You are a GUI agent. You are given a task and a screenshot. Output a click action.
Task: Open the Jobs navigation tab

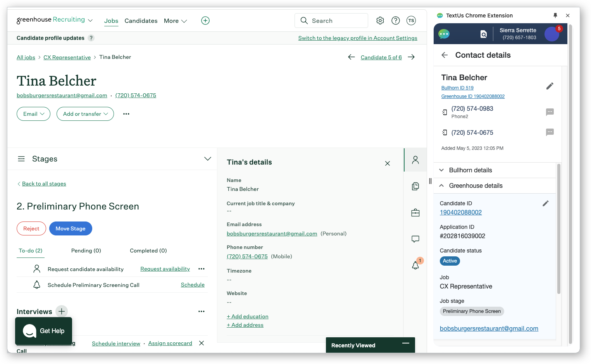[111, 21]
